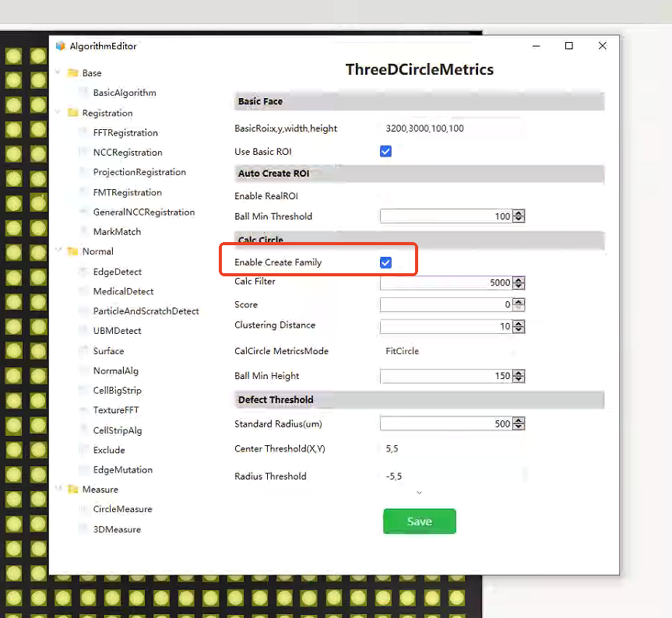This screenshot has height=618, width=672.
Task: Click the small chevron below Radius Threshold
Action: (419, 493)
